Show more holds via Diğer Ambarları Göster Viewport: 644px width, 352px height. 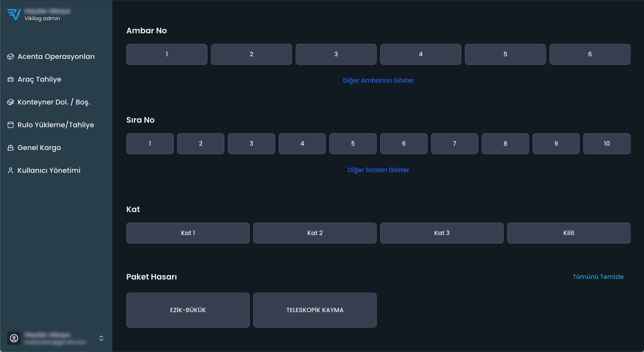click(378, 80)
